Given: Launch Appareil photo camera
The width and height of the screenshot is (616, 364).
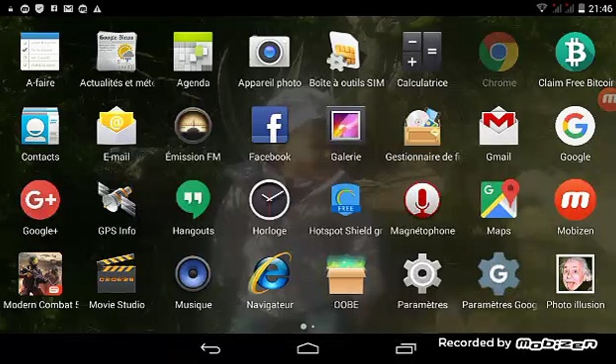Looking at the screenshot, I should point(270,52).
